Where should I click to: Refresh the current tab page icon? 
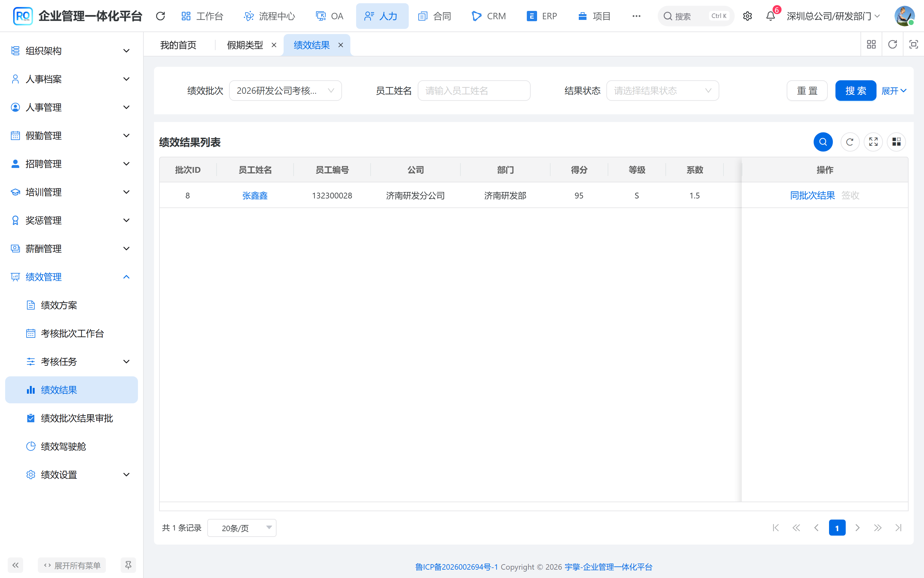click(892, 45)
